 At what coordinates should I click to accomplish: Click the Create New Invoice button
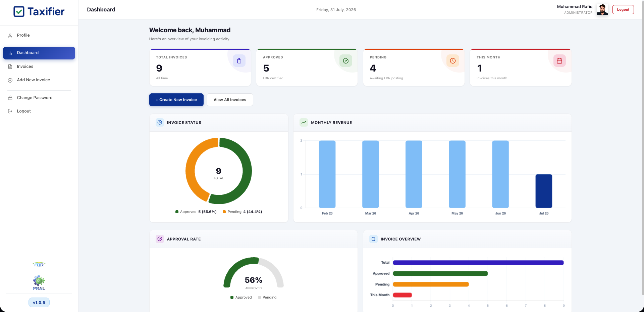pyautogui.click(x=176, y=100)
